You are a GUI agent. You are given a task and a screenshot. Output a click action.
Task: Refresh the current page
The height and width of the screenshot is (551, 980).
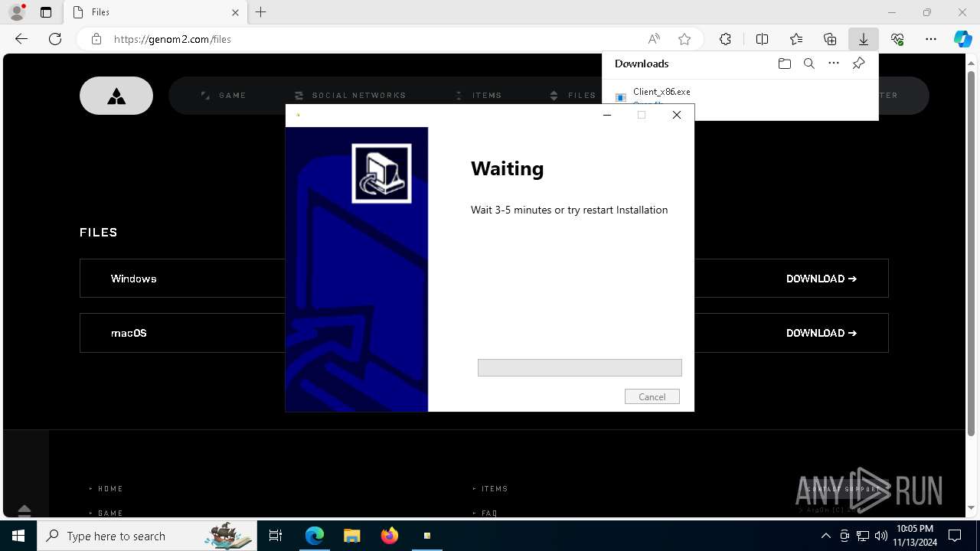(x=55, y=39)
